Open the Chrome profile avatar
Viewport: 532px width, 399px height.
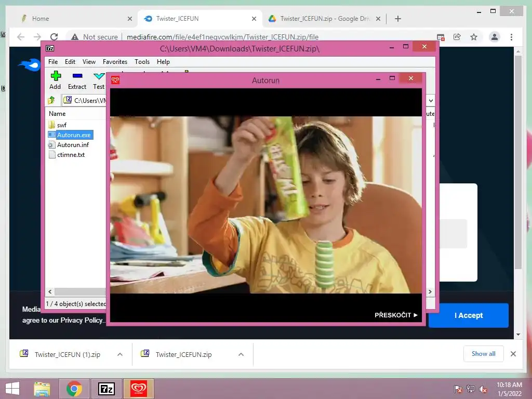495,37
